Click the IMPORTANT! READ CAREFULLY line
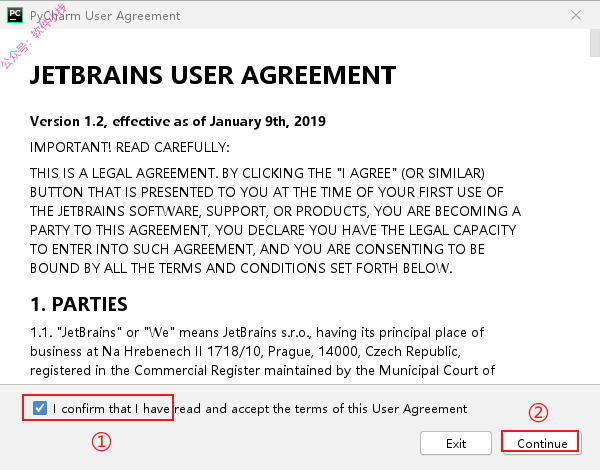Image resolution: width=600 pixels, height=470 pixels. [x=130, y=147]
